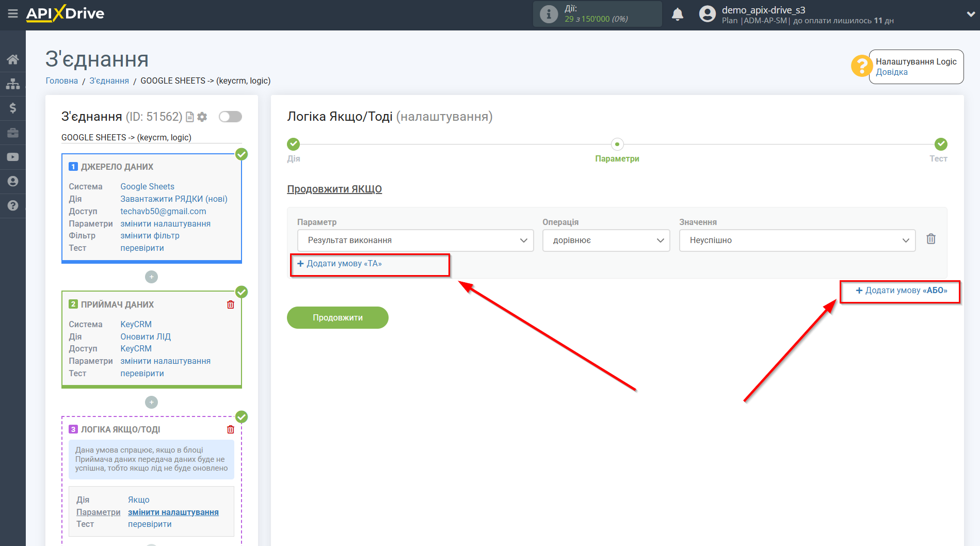Screen dimensions: 980x546
Task: Open help question sidebar icon
Action: point(13,205)
